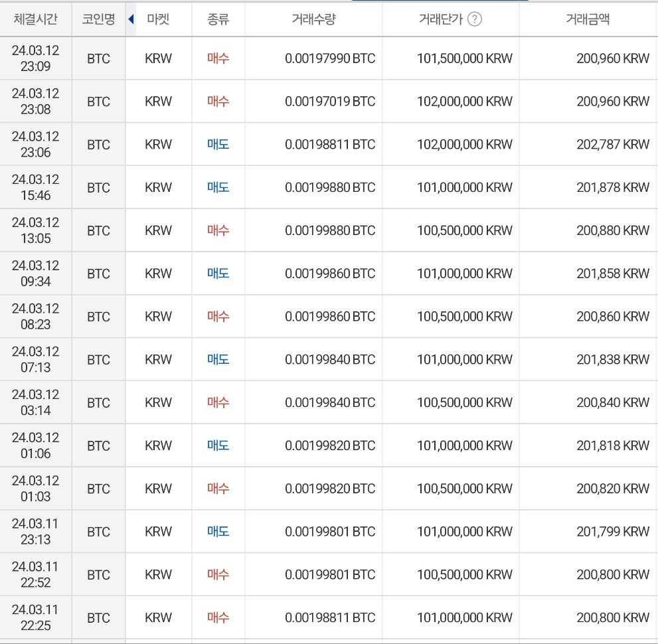The width and height of the screenshot is (658, 644).
Task: Select the 24.03.11 23:13 time cell
Action: [x=36, y=532]
